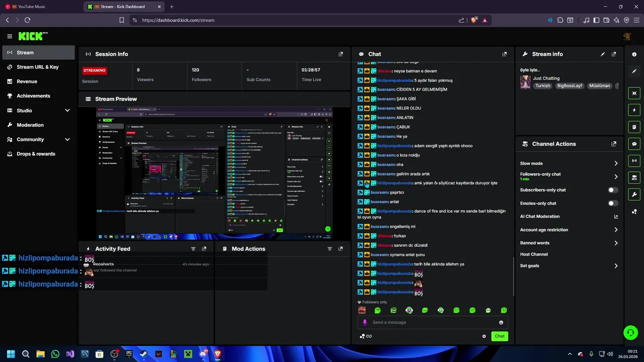Open WhatsApp from the taskbar
Image resolution: width=644 pixels, height=362 pixels.
point(55,354)
